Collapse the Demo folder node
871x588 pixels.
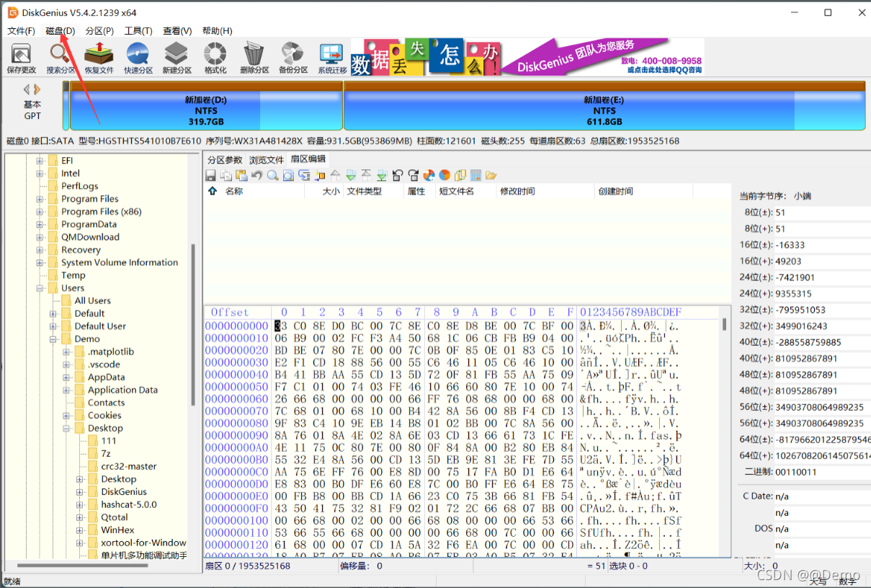point(53,339)
